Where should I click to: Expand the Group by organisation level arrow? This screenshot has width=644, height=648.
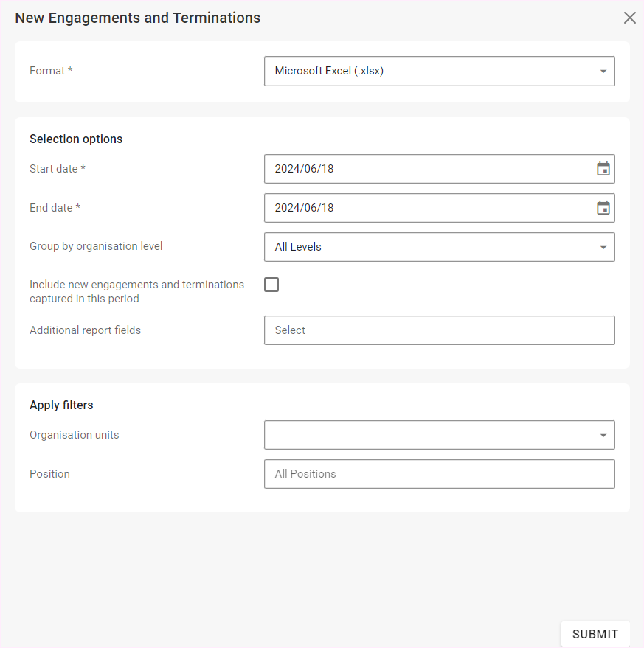(x=603, y=247)
